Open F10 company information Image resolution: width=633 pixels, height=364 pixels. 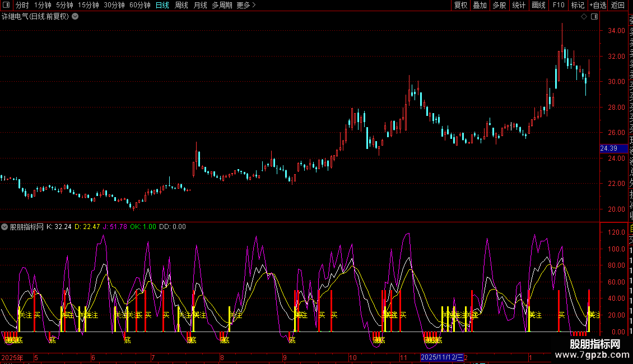point(558,5)
